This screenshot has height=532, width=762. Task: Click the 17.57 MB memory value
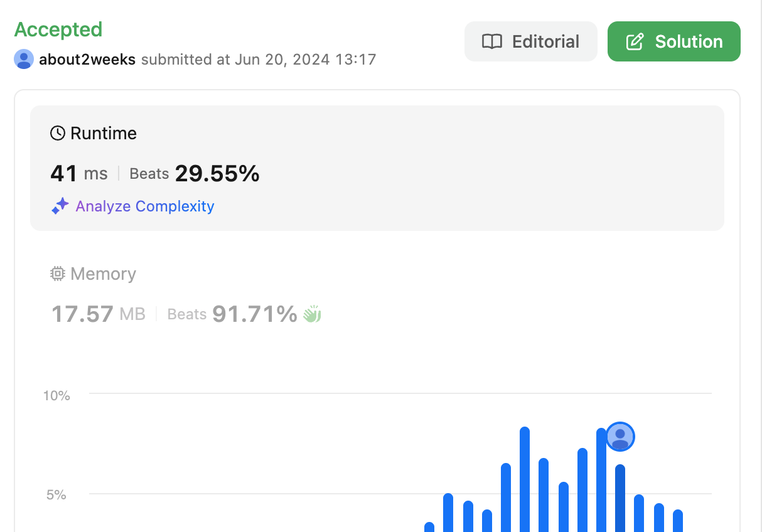98,314
